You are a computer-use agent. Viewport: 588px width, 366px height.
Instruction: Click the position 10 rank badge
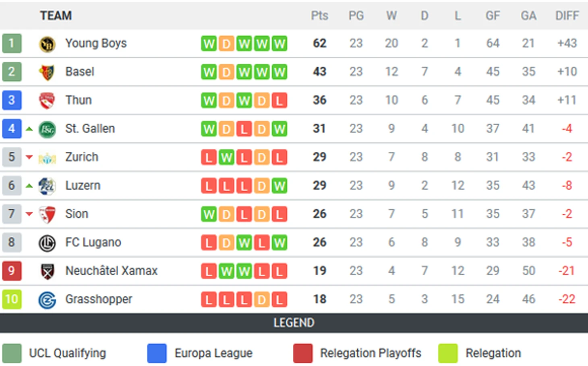pos(12,299)
